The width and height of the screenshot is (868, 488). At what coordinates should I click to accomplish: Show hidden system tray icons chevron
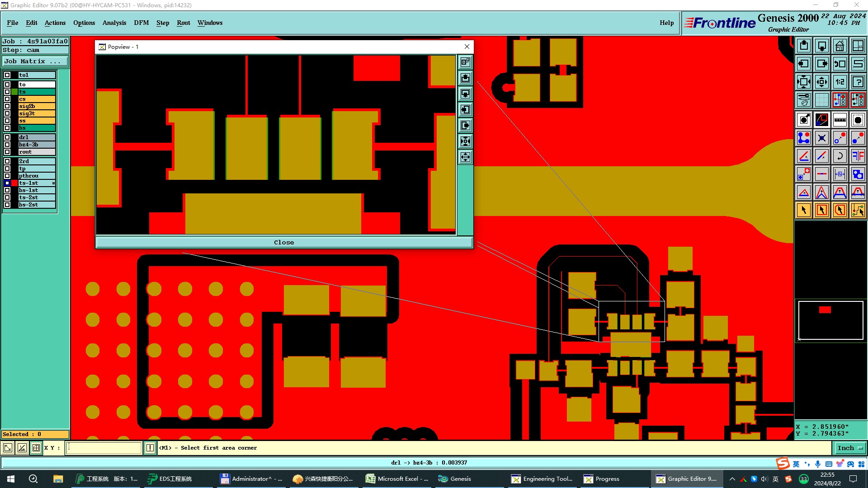click(732, 479)
